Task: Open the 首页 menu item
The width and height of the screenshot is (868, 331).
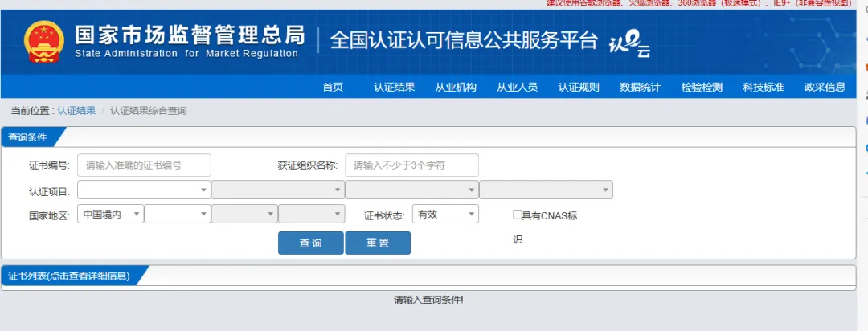Action: (x=333, y=87)
